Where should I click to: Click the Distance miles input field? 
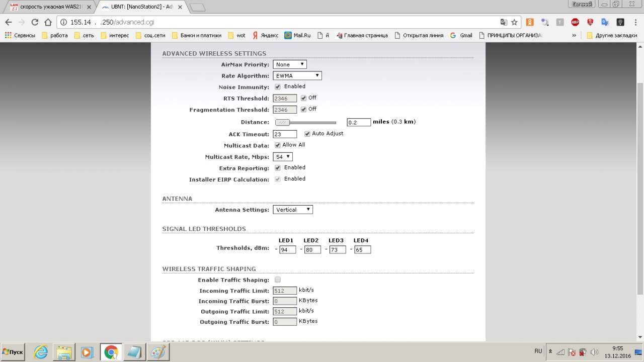click(x=359, y=122)
